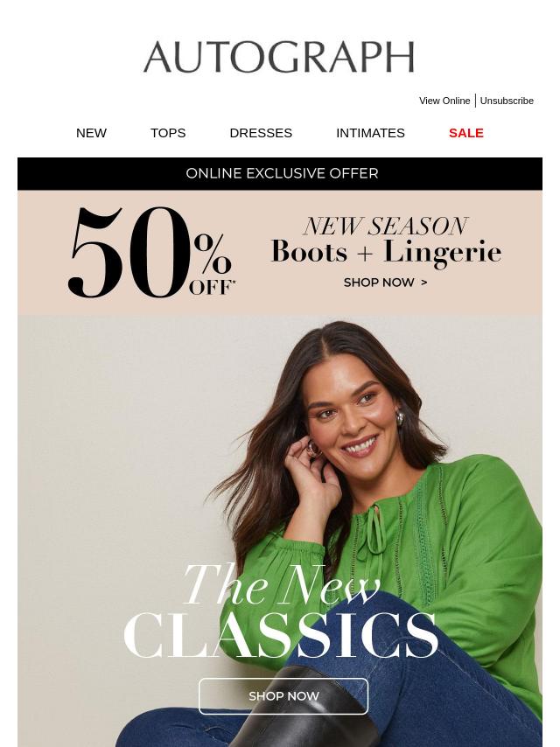The image size is (560, 747).
Task: Open the View Online link
Action: pyautogui.click(x=444, y=101)
